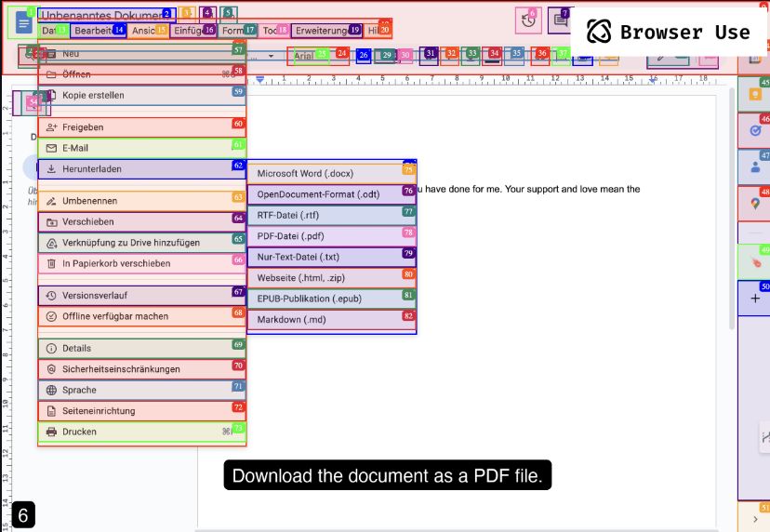Download as RTF-Datei (.rtf)
770x532 pixels.
[x=331, y=215]
